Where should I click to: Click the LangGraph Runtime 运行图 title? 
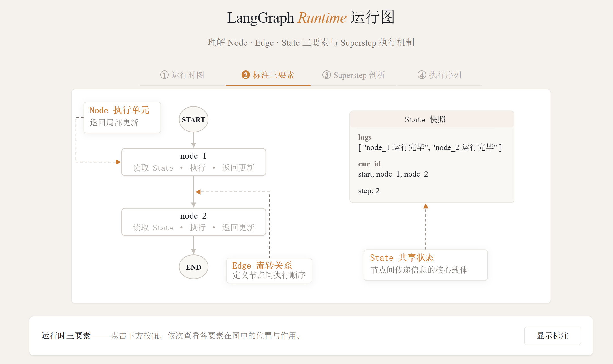pyautogui.click(x=311, y=18)
